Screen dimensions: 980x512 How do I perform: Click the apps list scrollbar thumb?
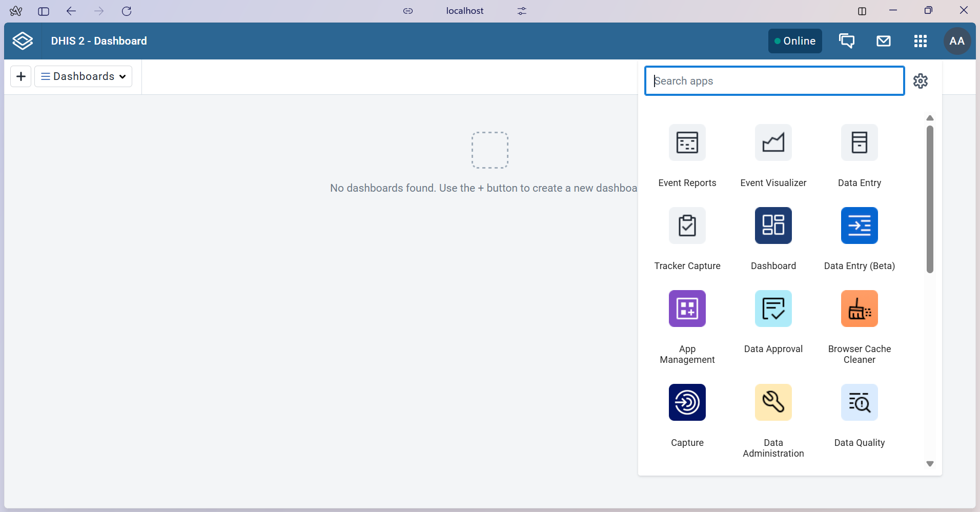[930, 199]
